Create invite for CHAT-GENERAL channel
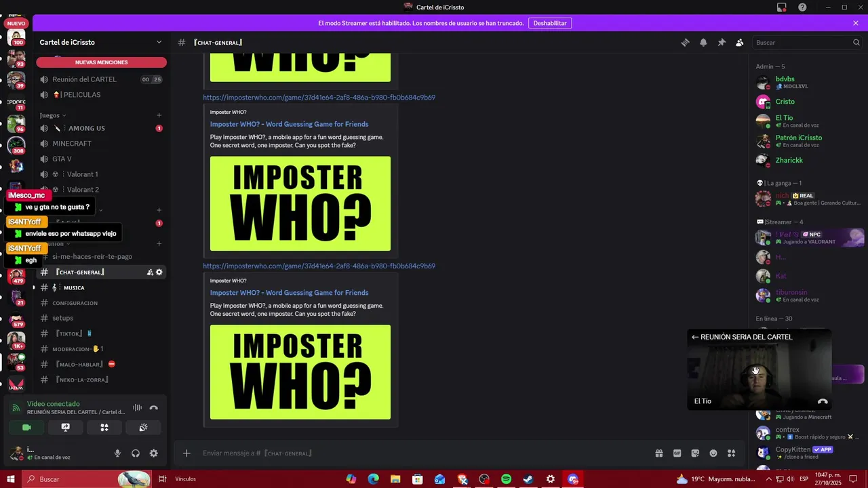868x488 pixels. (x=150, y=272)
